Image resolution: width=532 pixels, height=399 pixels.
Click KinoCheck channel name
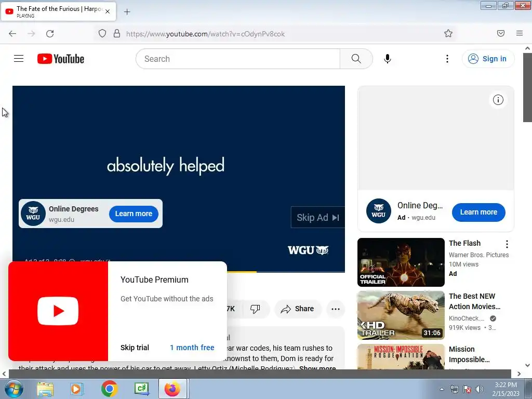point(467,318)
